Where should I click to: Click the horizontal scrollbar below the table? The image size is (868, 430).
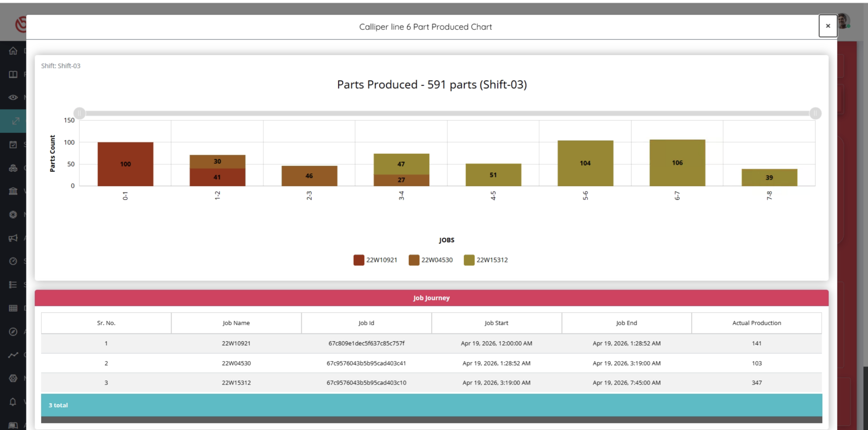pyautogui.click(x=431, y=420)
